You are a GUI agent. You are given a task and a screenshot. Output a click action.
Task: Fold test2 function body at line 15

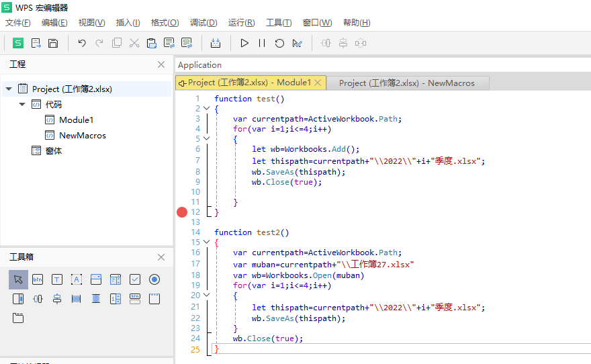207,242
